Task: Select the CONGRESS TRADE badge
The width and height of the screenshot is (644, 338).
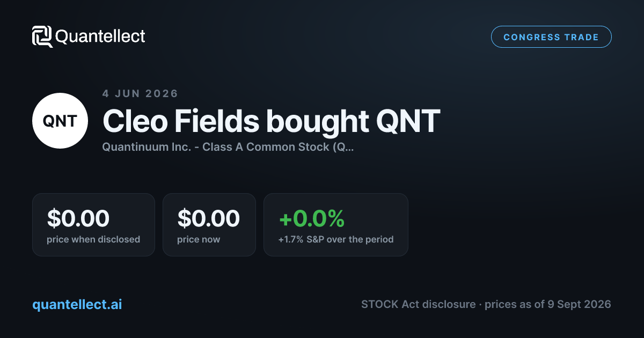Action: tap(551, 37)
